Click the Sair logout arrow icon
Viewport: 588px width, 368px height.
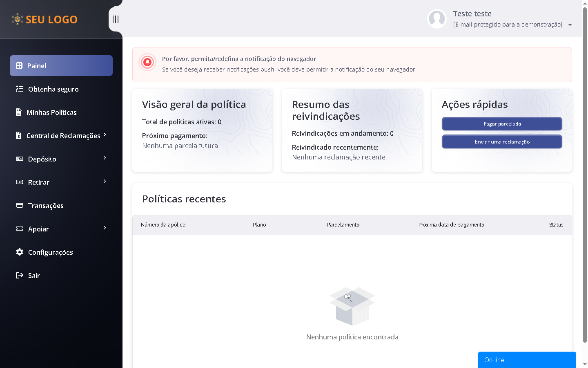pyautogui.click(x=20, y=275)
